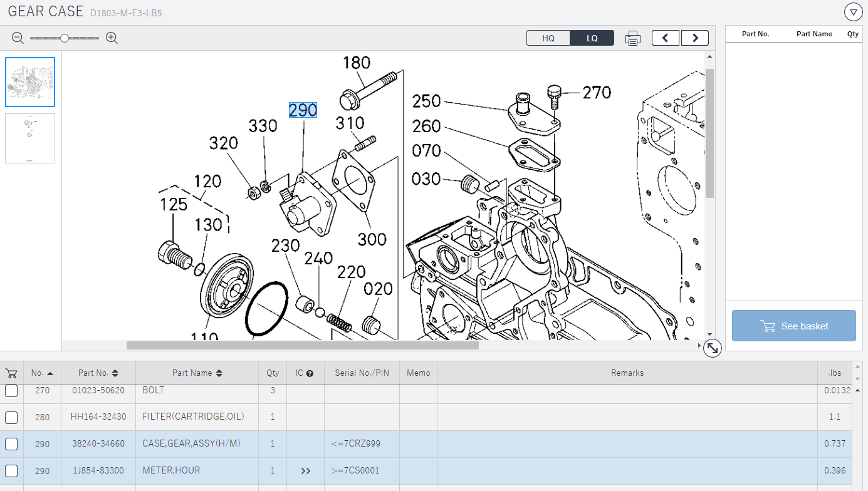This screenshot has width=868, height=491.
Task: Click the IC help question mark icon
Action: tap(310, 373)
